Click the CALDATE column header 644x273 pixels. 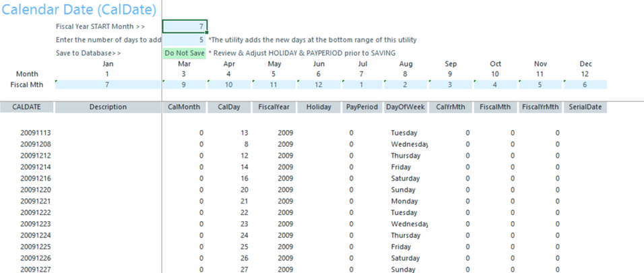pyautogui.click(x=27, y=107)
